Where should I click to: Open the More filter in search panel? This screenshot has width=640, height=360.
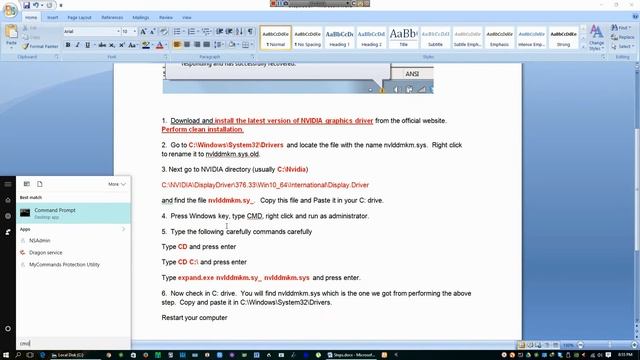click(117, 184)
